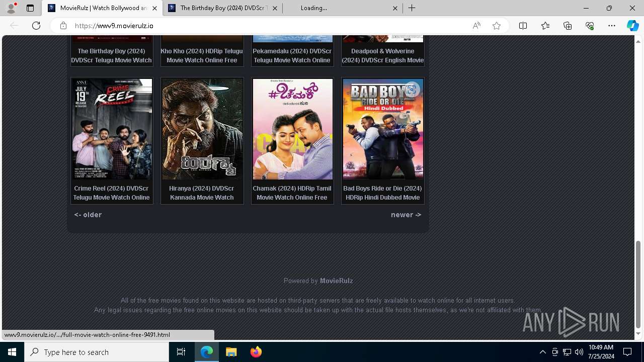Image resolution: width=644 pixels, height=362 pixels.
Task: Open Settings and more ellipsis
Action: [x=612, y=26]
